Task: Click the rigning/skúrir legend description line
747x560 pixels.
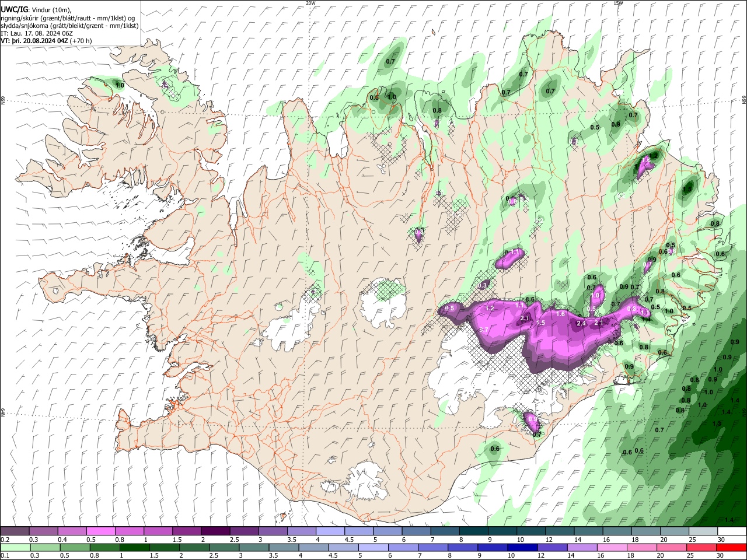Action: pyautogui.click(x=68, y=18)
